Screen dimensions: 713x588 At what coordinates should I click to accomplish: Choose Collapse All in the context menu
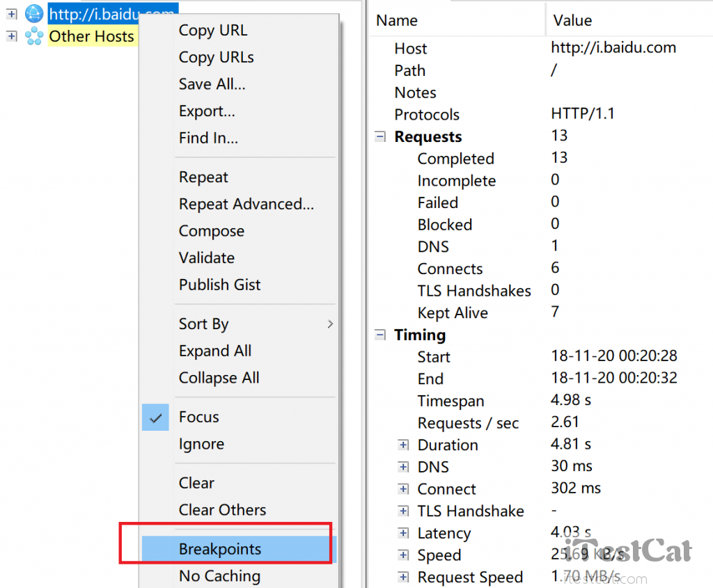pos(240,378)
